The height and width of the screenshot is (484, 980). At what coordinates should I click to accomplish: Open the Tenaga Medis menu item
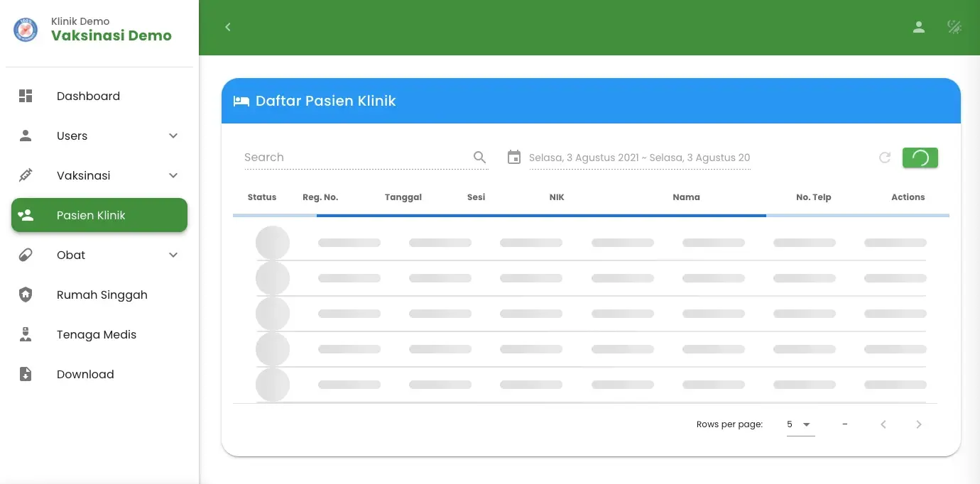pyautogui.click(x=99, y=334)
